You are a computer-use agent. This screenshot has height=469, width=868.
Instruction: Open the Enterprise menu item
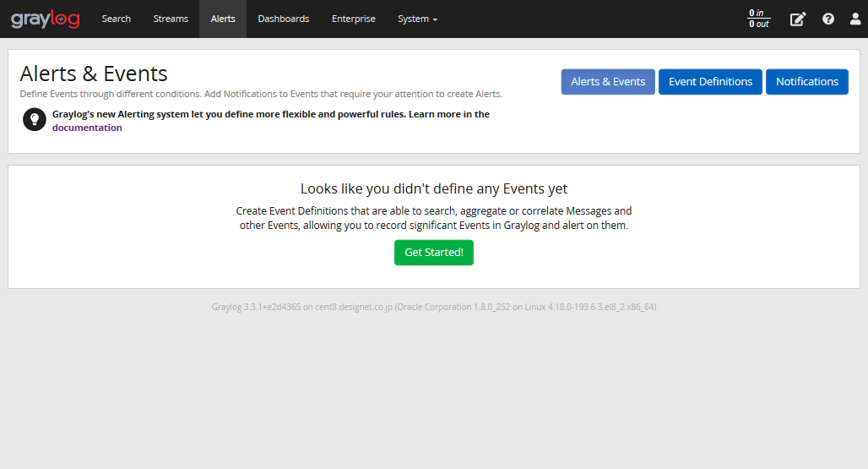pyautogui.click(x=353, y=19)
